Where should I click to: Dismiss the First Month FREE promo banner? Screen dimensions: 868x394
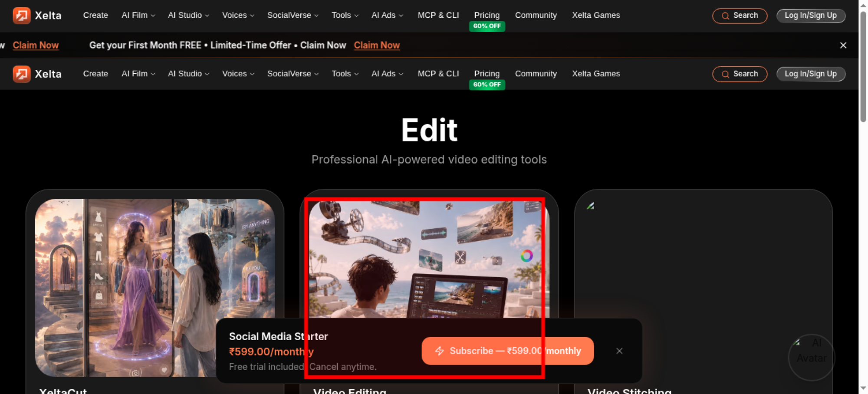coord(843,45)
